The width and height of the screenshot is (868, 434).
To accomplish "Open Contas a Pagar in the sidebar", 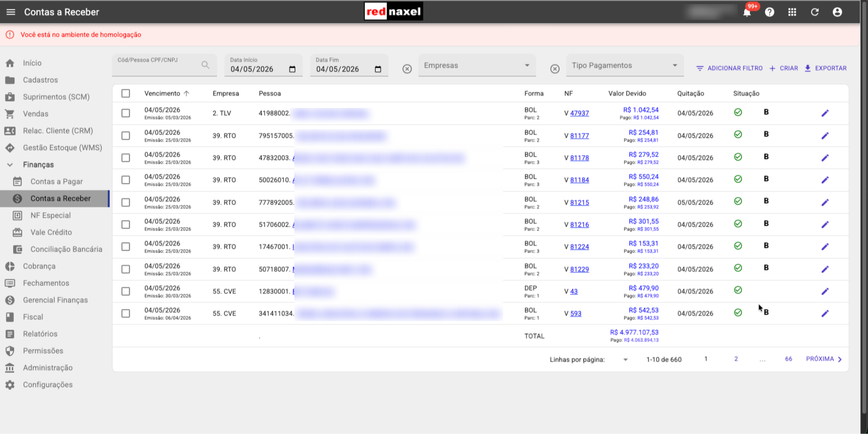I will point(55,182).
